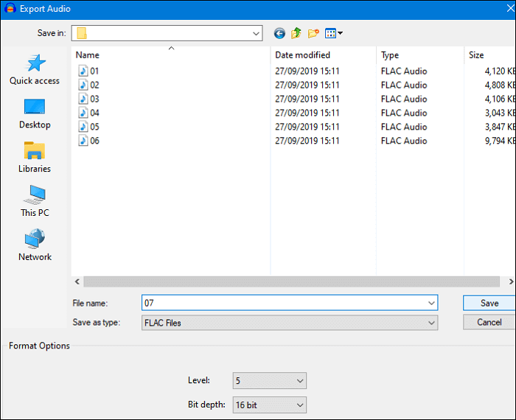Create a new folder

coord(314,33)
